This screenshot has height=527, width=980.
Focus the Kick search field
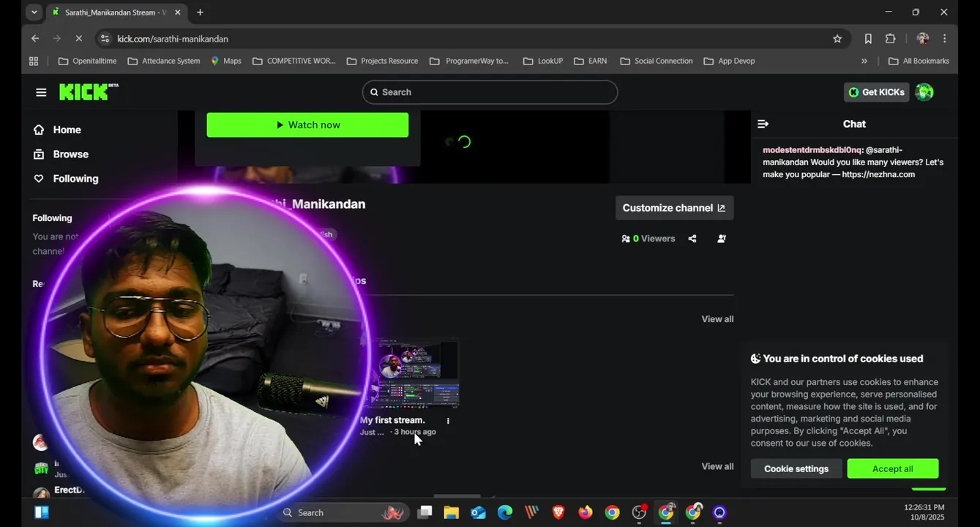click(x=490, y=92)
